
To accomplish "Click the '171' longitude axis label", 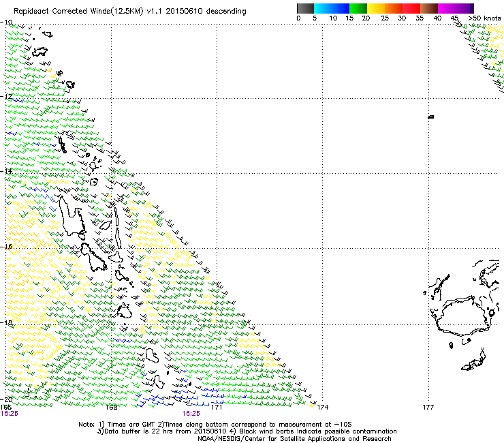I will (x=217, y=408).
